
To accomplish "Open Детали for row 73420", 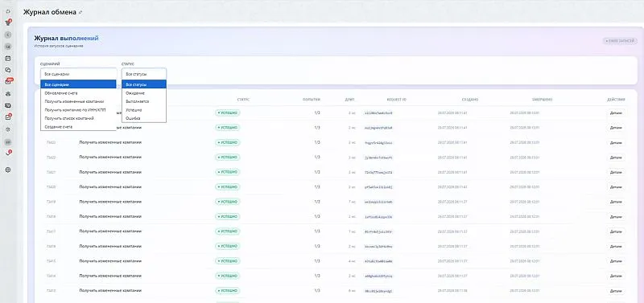I will (x=616, y=187).
